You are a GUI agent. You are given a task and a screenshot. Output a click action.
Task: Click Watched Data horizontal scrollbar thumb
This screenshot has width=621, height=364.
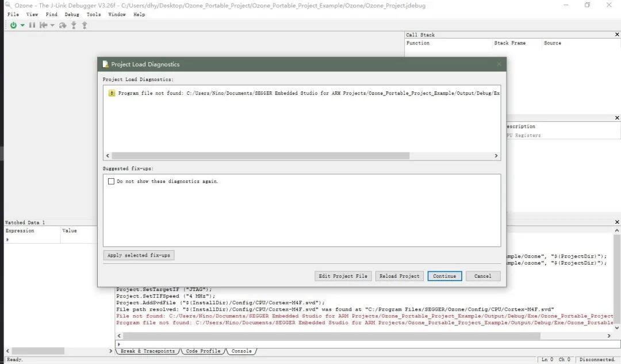tap(38, 351)
